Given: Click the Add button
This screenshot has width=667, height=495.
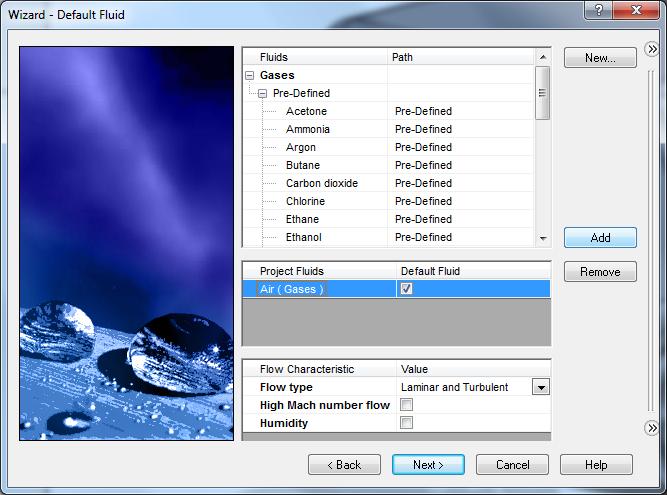Looking at the screenshot, I should pyautogui.click(x=600, y=238).
